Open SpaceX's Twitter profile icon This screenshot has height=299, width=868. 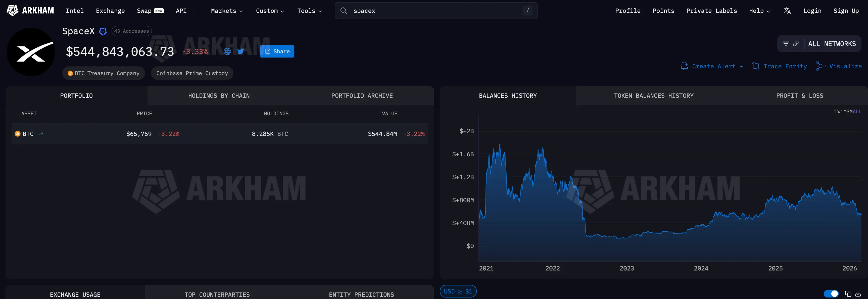point(240,51)
